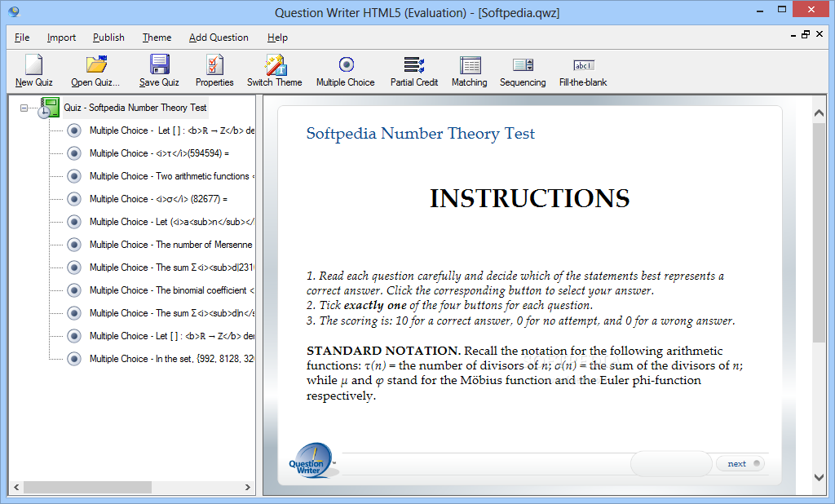835x504 pixels.
Task: Add a Partial Credit question
Action: [413, 65]
